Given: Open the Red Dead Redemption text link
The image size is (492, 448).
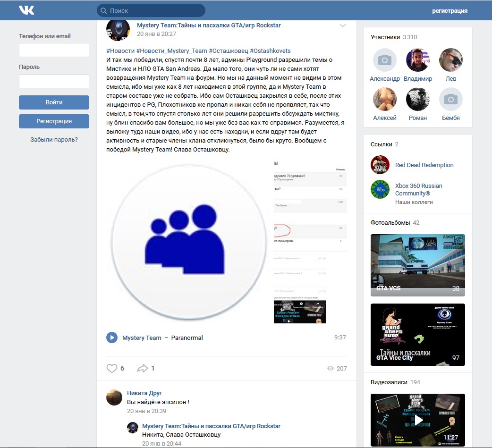Looking at the screenshot, I should (424, 165).
